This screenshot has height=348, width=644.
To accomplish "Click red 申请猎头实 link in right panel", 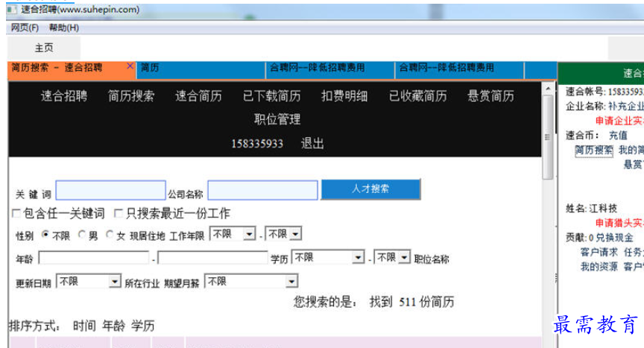I will 619,223.
